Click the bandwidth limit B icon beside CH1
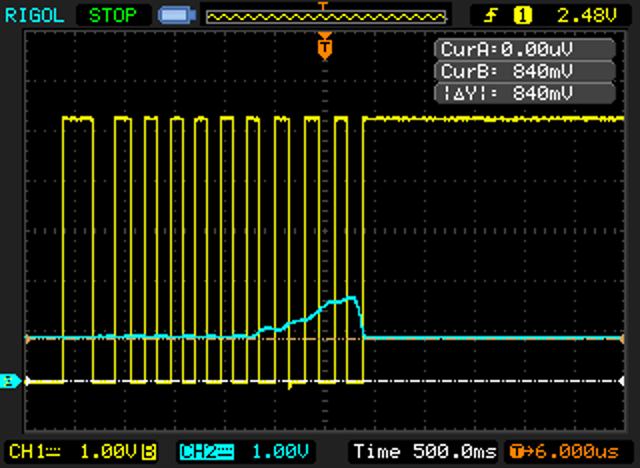 coord(149,452)
